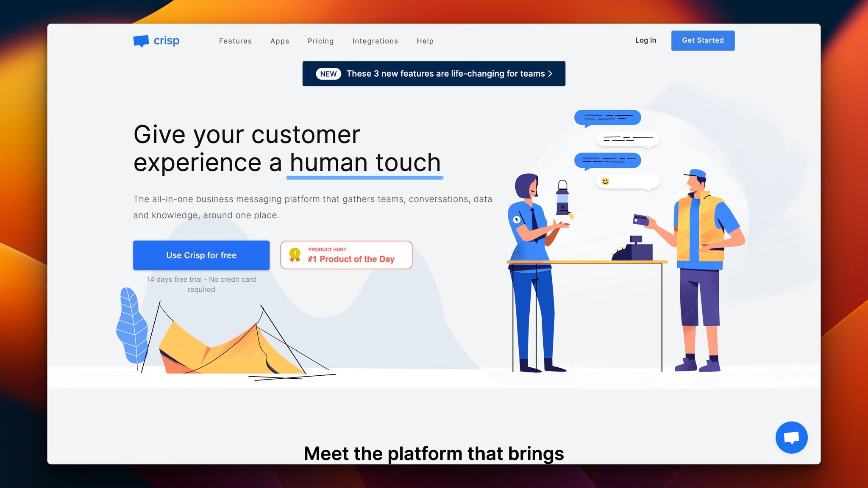
Task: Click the message speech bubble app logo
Action: coord(139,40)
